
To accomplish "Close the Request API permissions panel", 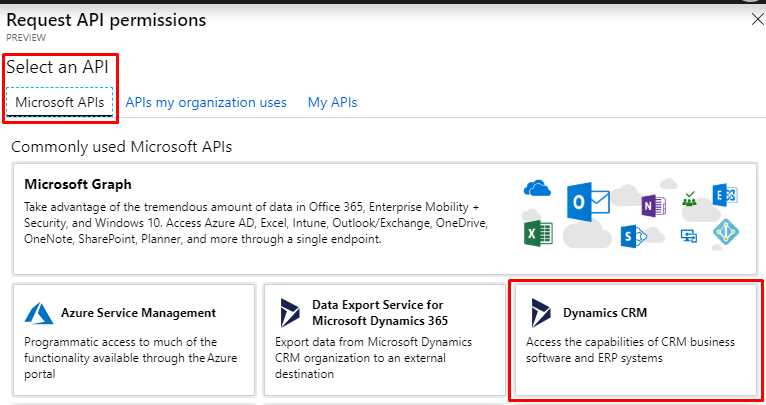I will point(758,20).
